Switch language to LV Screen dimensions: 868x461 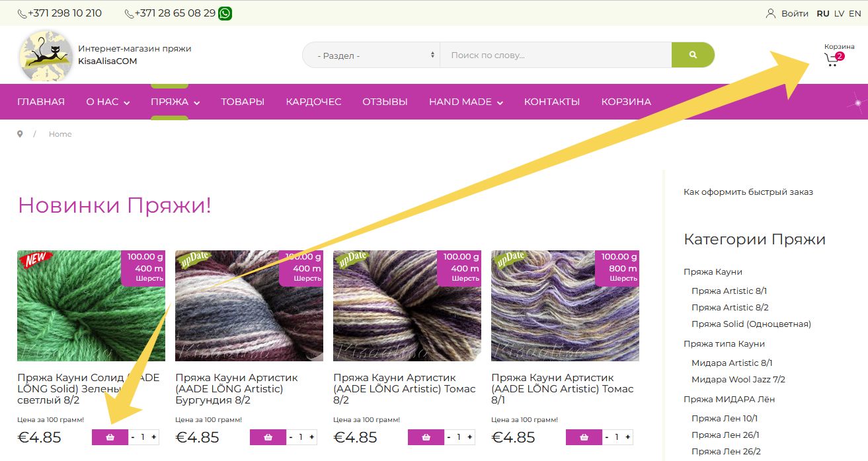pos(839,13)
